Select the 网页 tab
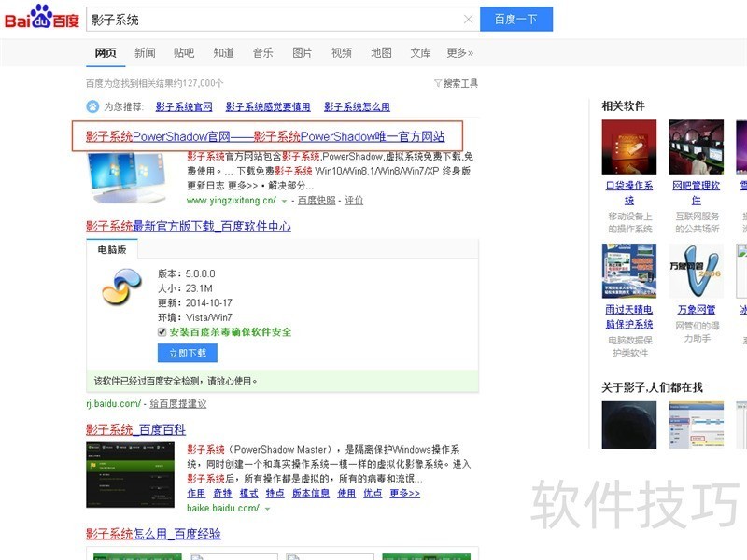Screen dimensions: 747x560 pos(106,53)
